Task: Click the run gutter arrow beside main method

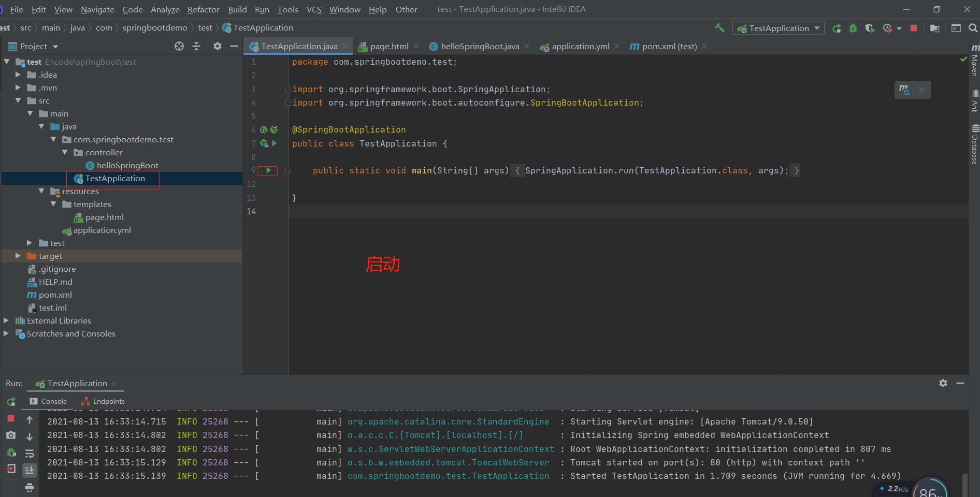Action: point(268,170)
